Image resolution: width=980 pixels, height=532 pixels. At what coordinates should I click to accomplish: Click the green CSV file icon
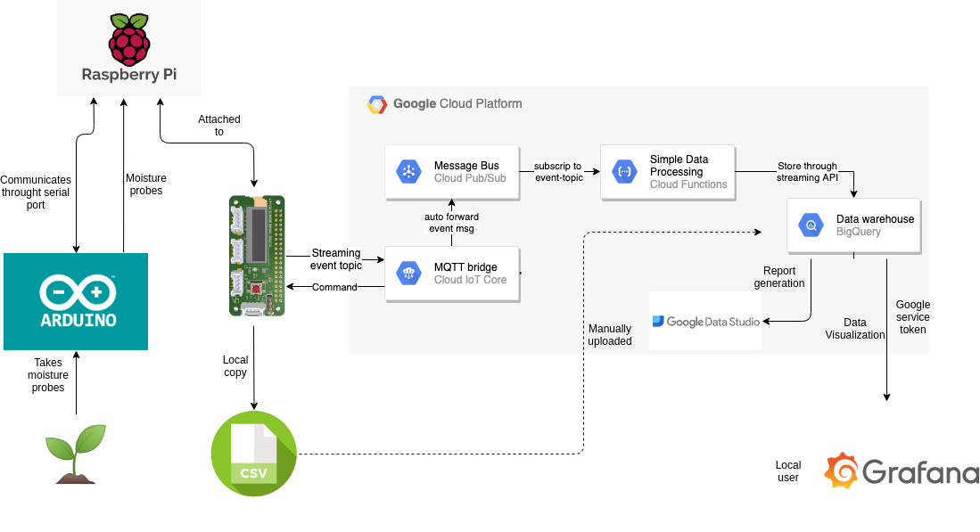pos(253,454)
